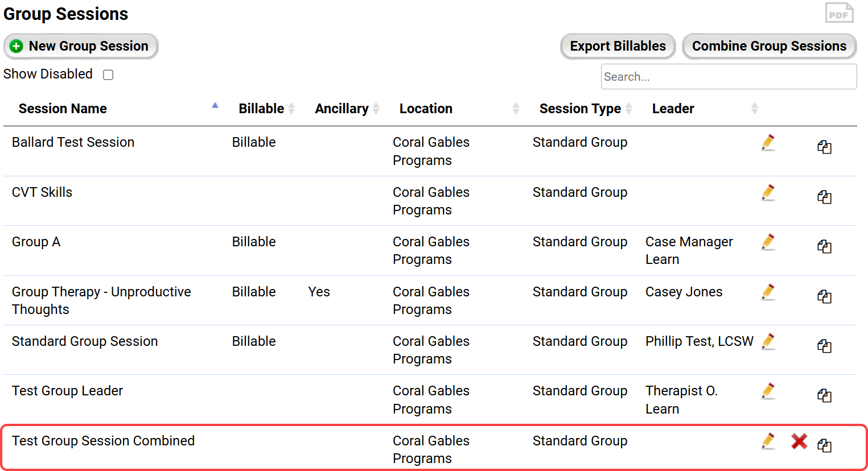Sort the table by Location
The width and height of the screenshot is (868, 471).
(426, 109)
